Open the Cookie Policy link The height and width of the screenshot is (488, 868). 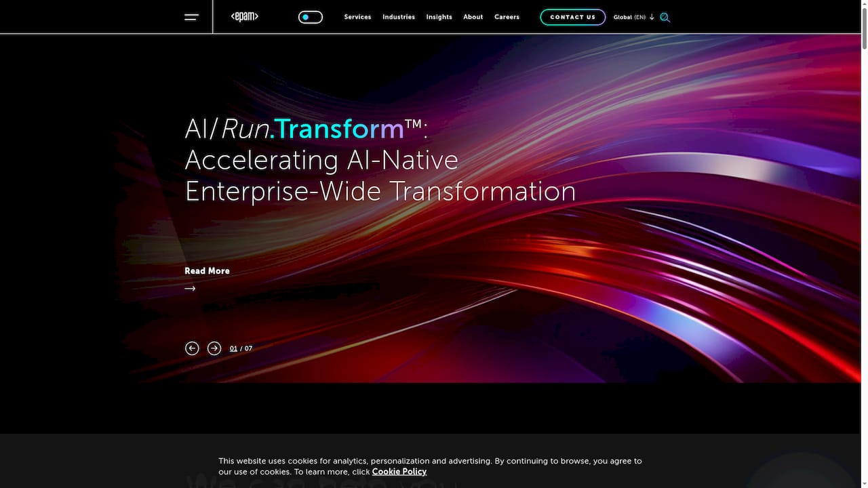coord(399,471)
